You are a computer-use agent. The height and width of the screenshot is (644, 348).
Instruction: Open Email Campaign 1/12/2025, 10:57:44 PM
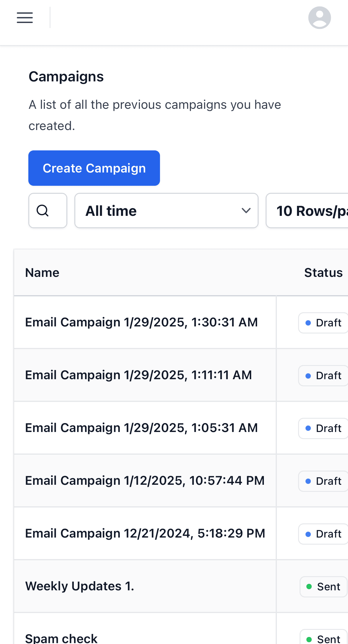[145, 481]
